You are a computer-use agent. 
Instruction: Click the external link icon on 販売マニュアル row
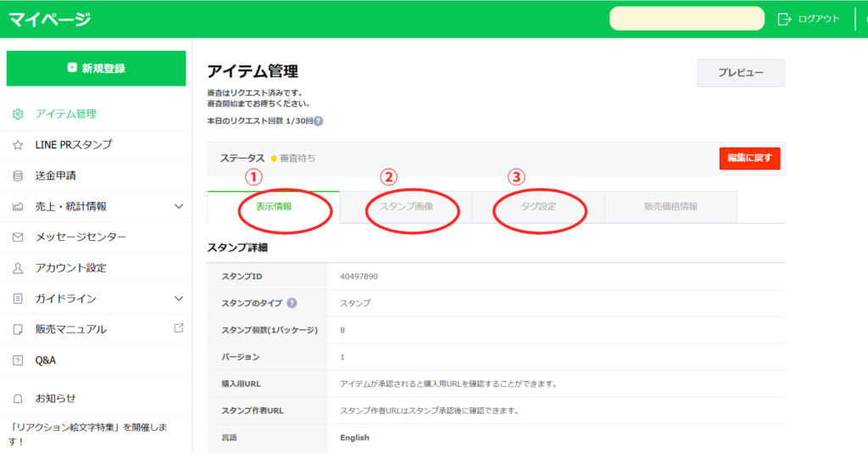(x=179, y=327)
